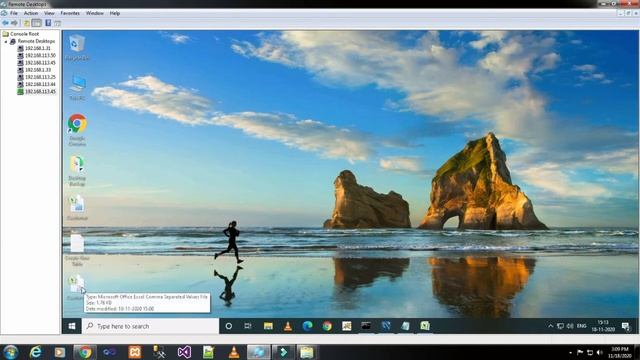
Task: Open the Favorites menu
Action: pos(70,13)
